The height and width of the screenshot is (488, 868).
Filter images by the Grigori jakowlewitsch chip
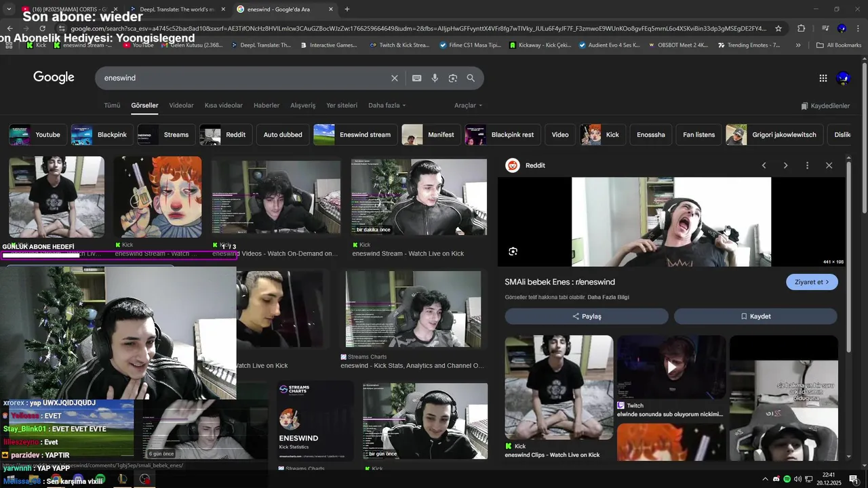click(774, 135)
